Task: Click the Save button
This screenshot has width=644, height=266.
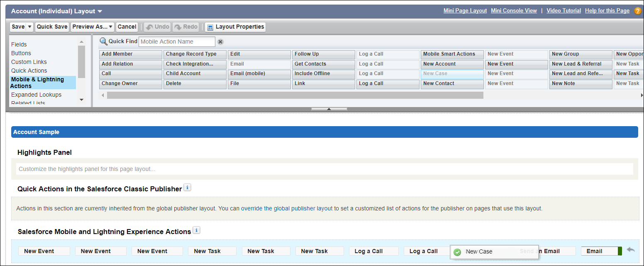Action: point(18,27)
